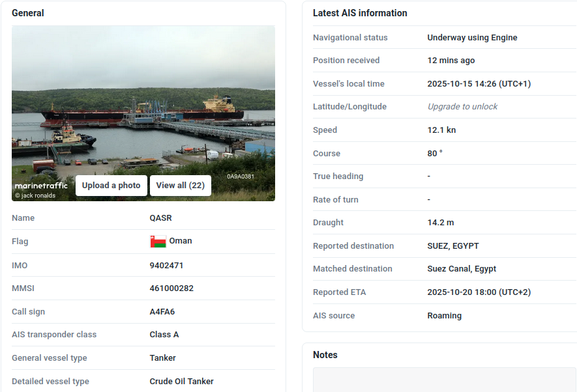This screenshot has height=392, width=577.
Task: Click the Oman flag country name
Action: pos(181,241)
